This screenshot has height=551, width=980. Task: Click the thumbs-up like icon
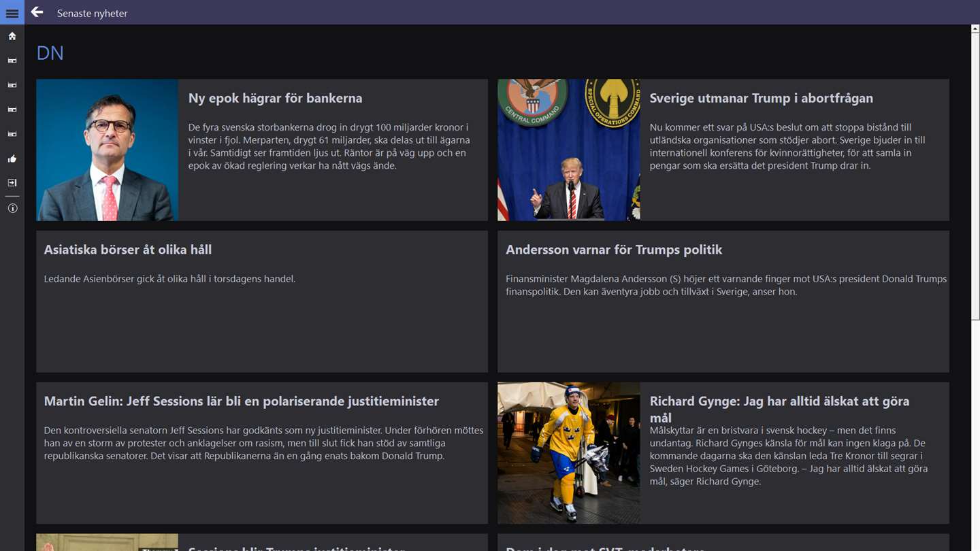(x=12, y=158)
